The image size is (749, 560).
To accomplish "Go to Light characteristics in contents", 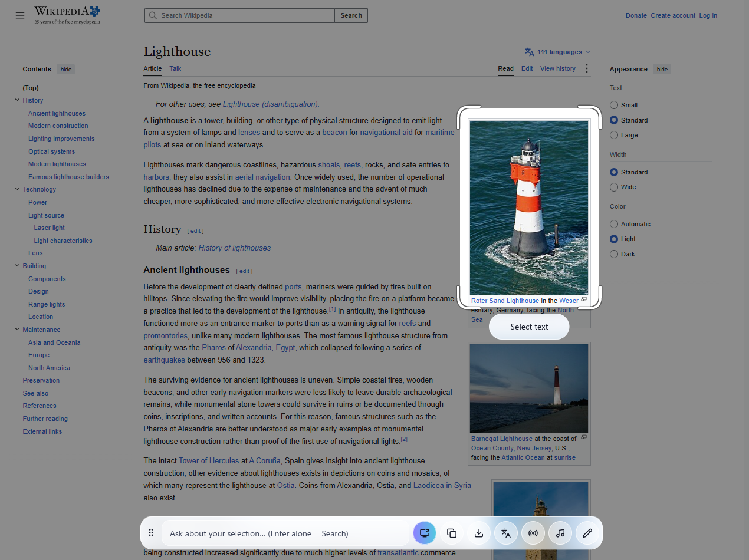I will [63, 241].
